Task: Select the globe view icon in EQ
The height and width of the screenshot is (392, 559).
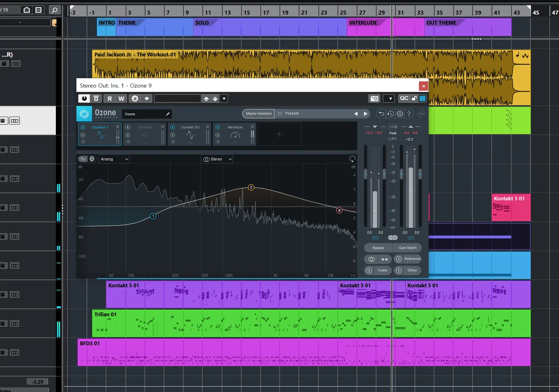Action: tap(92, 159)
